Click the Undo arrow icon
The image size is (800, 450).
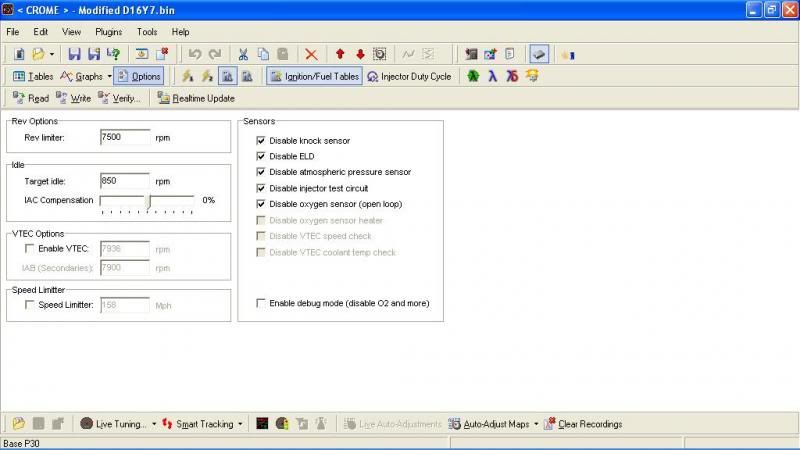[195, 54]
